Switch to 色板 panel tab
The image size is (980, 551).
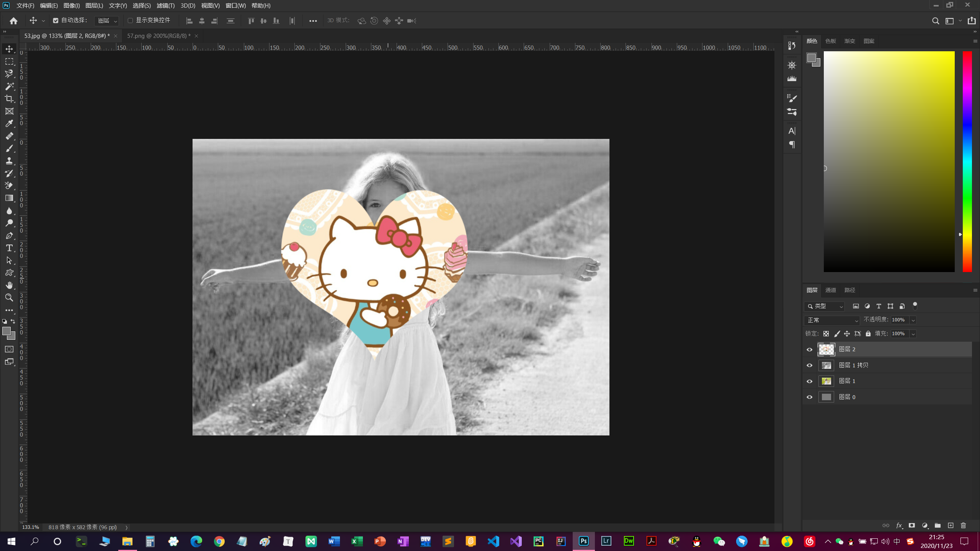[830, 41]
